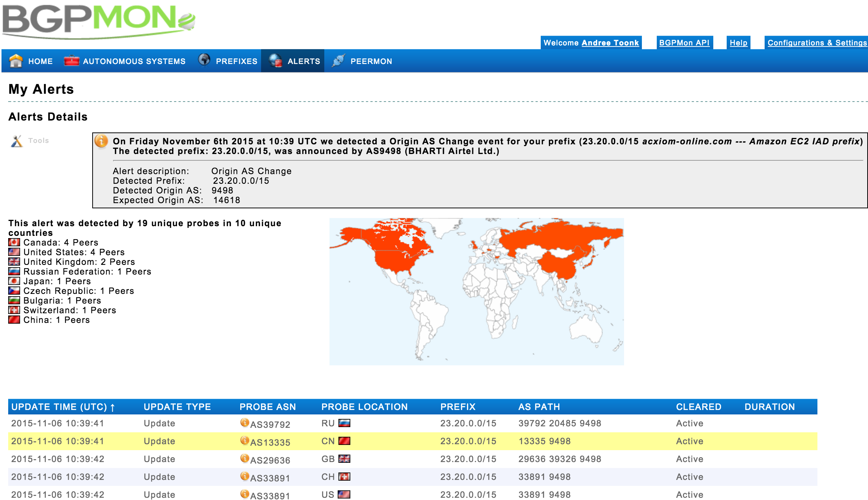Sort table by Probe ASN header

(267, 407)
